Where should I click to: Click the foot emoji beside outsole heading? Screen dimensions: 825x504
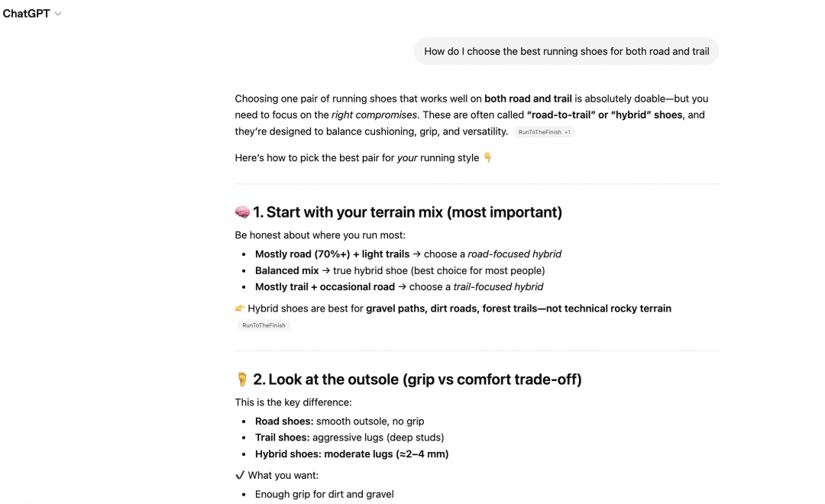tap(242, 380)
